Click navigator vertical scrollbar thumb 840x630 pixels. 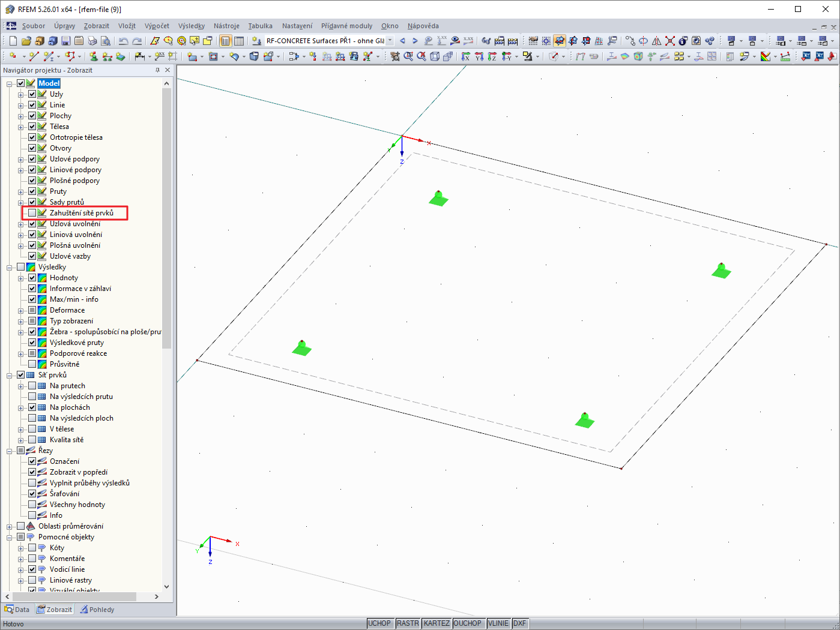166,218
